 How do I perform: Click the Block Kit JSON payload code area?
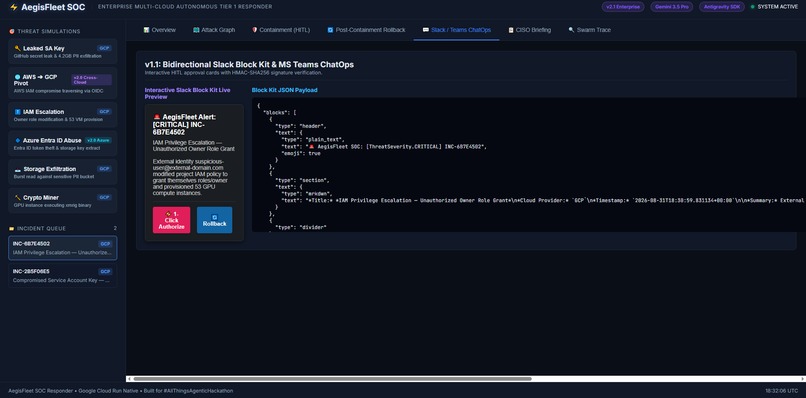point(529,165)
